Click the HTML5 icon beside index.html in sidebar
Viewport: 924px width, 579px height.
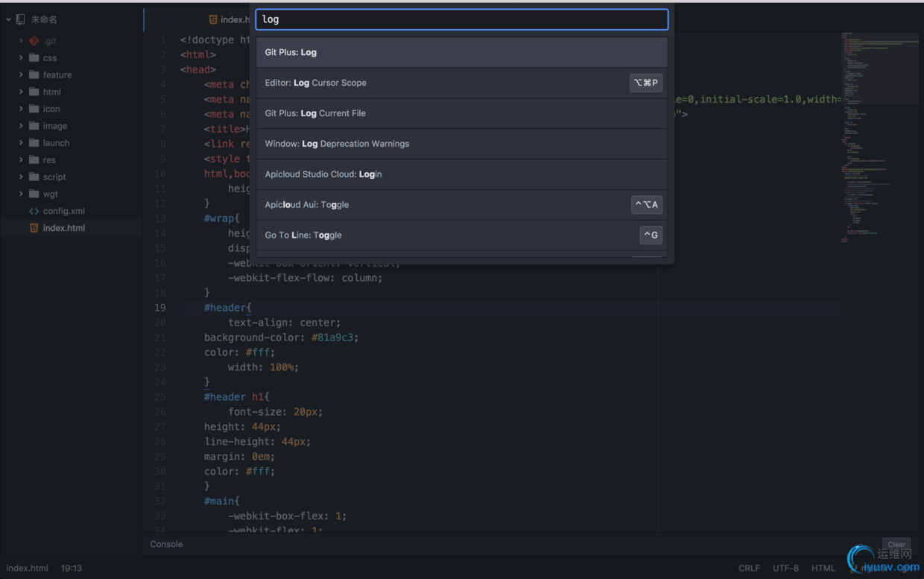(x=34, y=228)
